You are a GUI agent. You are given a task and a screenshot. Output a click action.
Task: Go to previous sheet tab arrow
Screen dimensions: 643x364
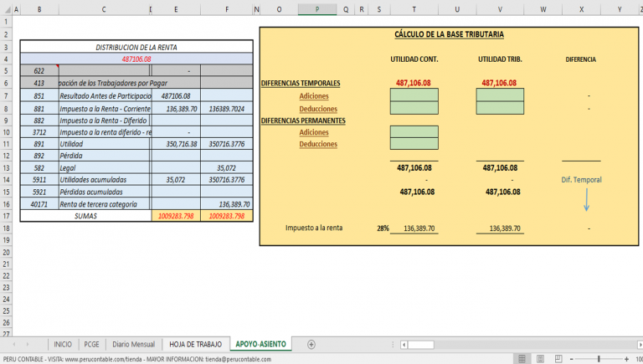click(x=14, y=344)
